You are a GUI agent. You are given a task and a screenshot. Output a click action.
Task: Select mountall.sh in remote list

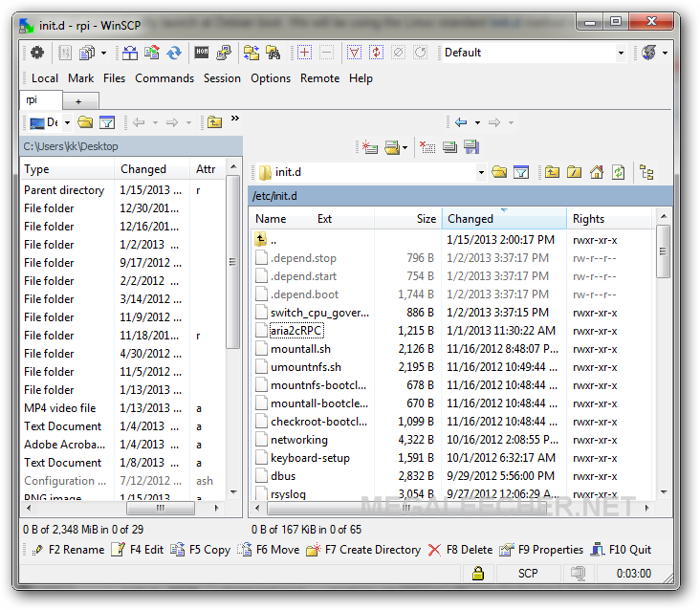[x=300, y=349]
